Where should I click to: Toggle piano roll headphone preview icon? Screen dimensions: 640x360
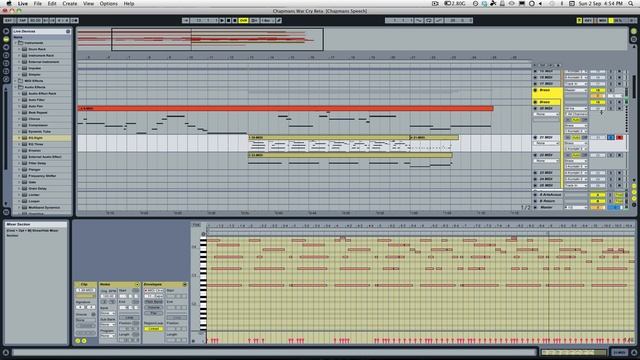coord(203,234)
